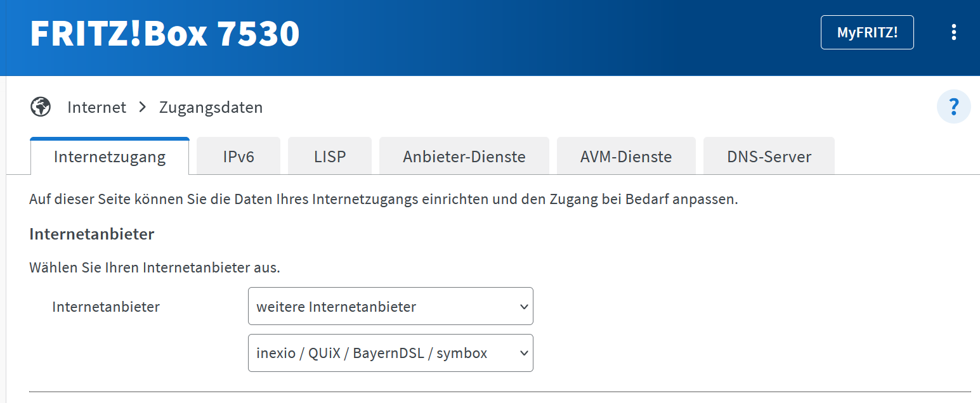The height and width of the screenshot is (403, 980).
Task: Open the MyFRITZ! button
Action: [867, 32]
